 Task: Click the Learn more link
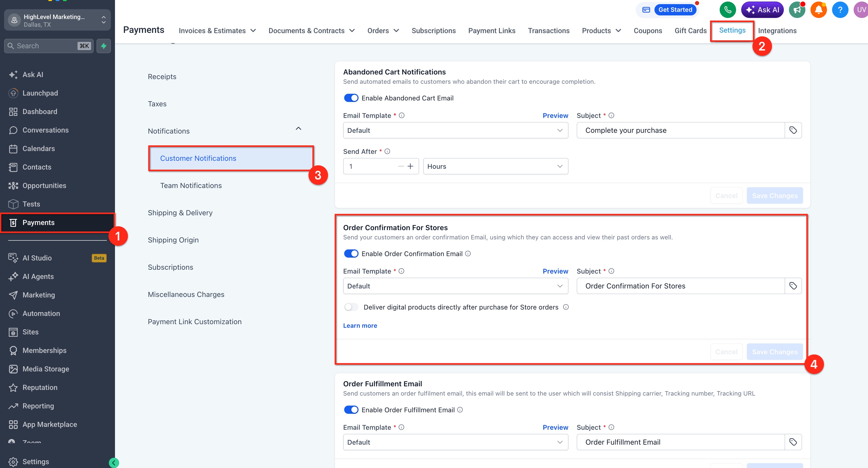coord(360,326)
